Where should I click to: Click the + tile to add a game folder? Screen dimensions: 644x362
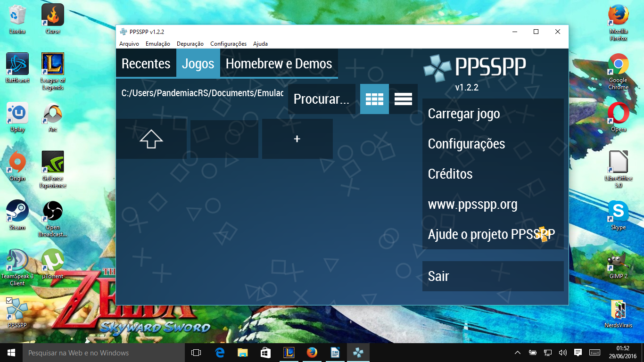click(x=297, y=139)
